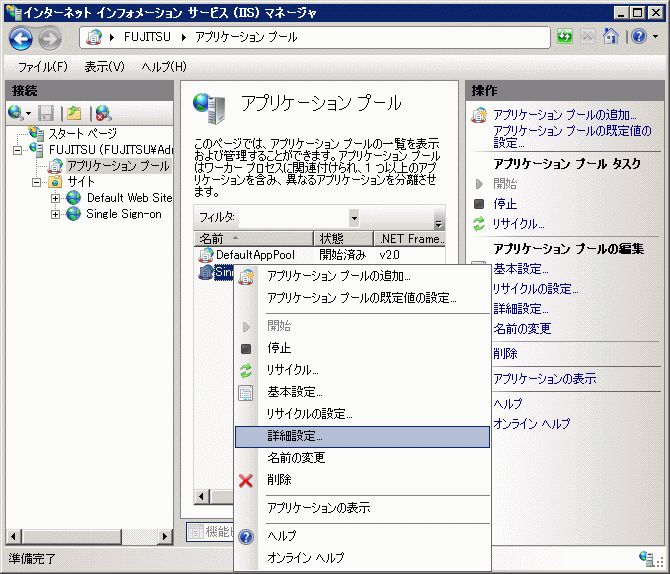Click the connect globe icon in 接続 pane

pyautogui.click(x=16, y=113)
